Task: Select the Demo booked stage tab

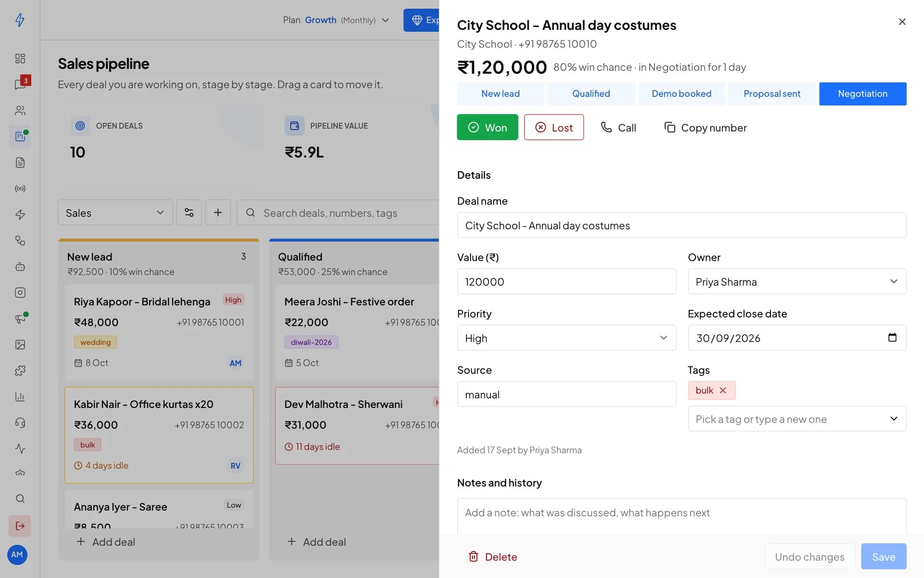Action: [x=681, y=93]
